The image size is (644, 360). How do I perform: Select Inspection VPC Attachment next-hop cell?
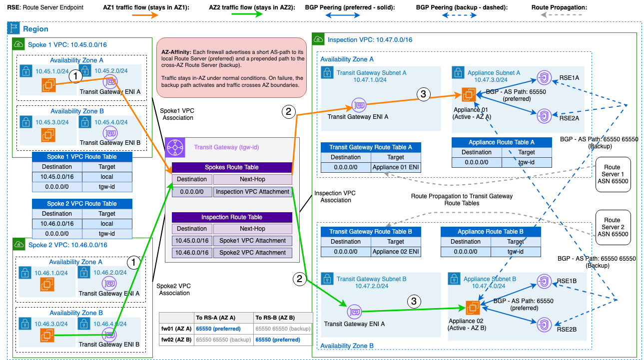click(252, 191)
